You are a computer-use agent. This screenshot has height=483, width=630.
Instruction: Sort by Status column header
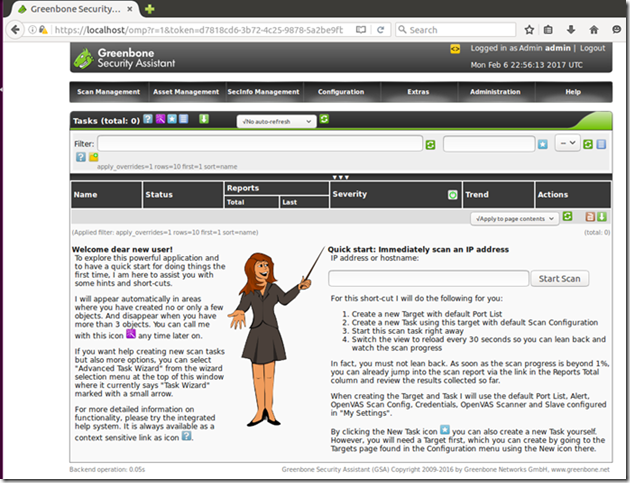point(159,195)
